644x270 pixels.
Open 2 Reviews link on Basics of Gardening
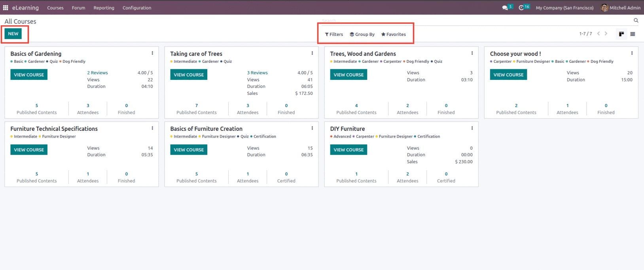(x=97, y=73)
